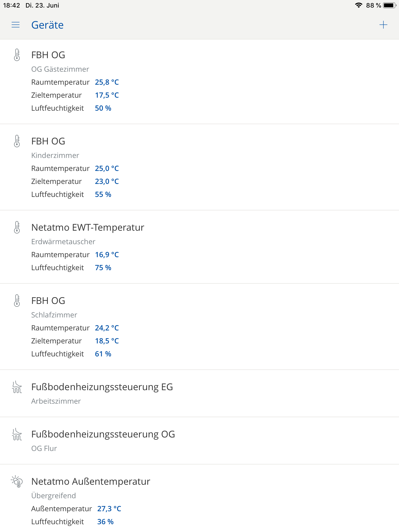Tap floor heating icon for Arbeitszimmer
The height and width of the screenshot is (532, 399).
tap(17, 387)
